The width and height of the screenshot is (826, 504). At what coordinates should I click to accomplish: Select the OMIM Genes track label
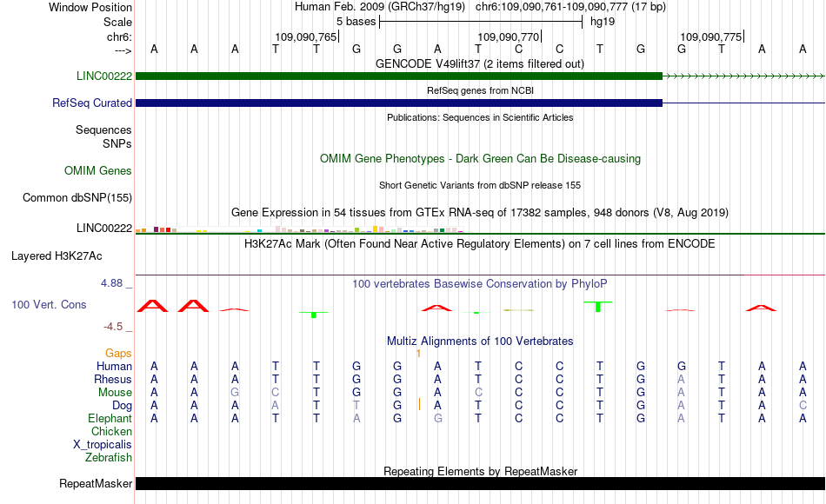pyautogui.click(x=97, y=170)
